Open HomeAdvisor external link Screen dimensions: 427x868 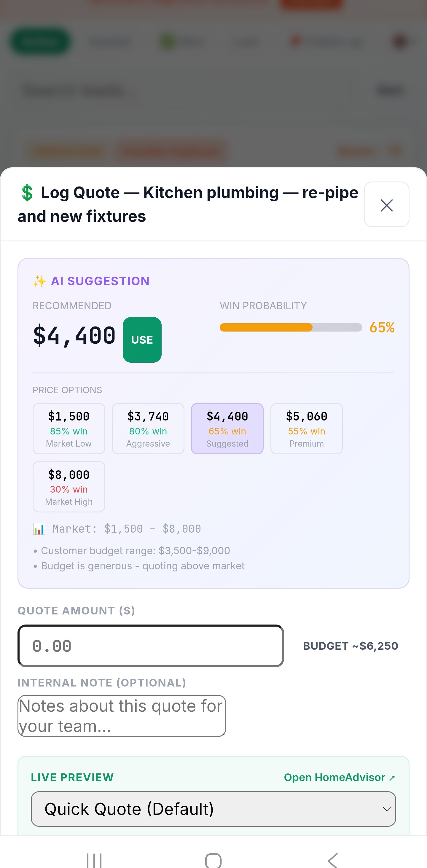click(339, 777)
